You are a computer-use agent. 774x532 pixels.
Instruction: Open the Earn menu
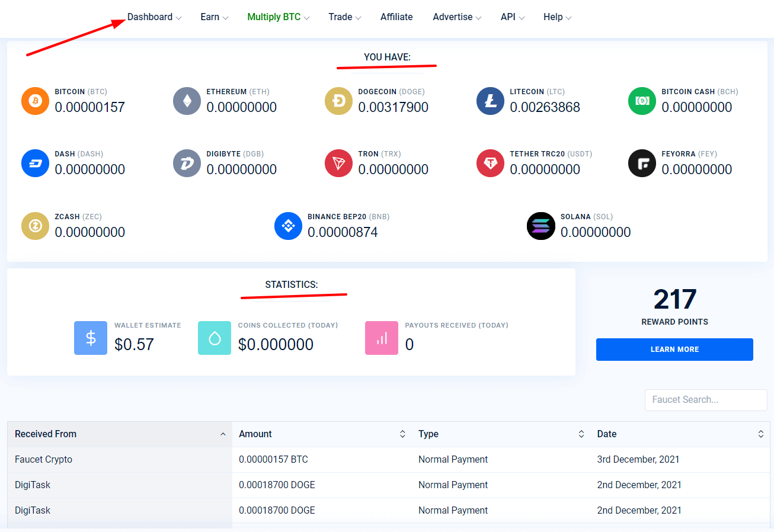point(214,17)
